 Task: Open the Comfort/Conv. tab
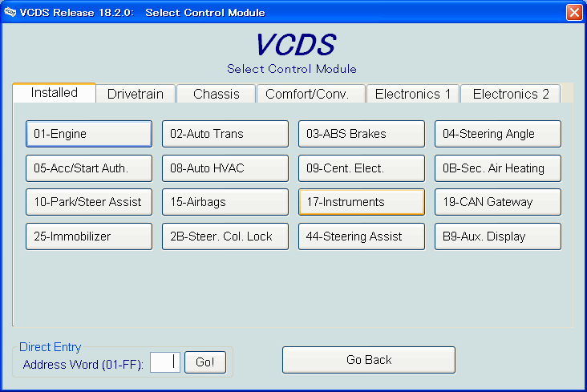pyautogui.click(x=310, y=94)
